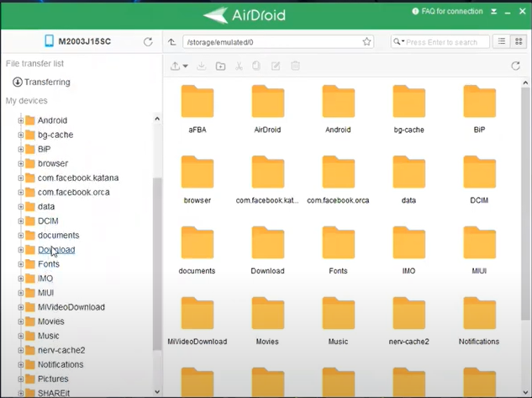Open the aFBA folder icon

click(198, 101)
